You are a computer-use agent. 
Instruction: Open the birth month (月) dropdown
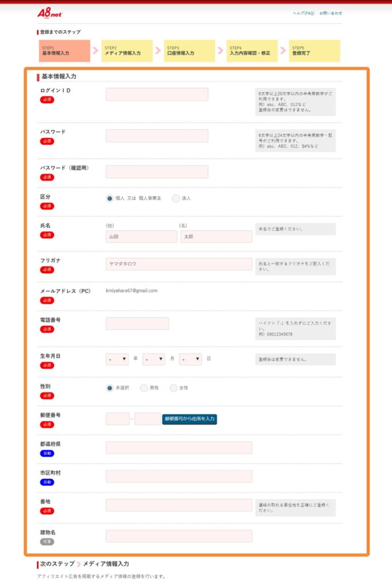coord(154,359)
